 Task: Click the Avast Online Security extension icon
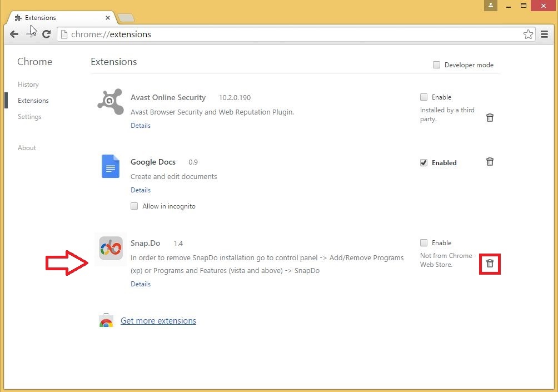point(110,102)
